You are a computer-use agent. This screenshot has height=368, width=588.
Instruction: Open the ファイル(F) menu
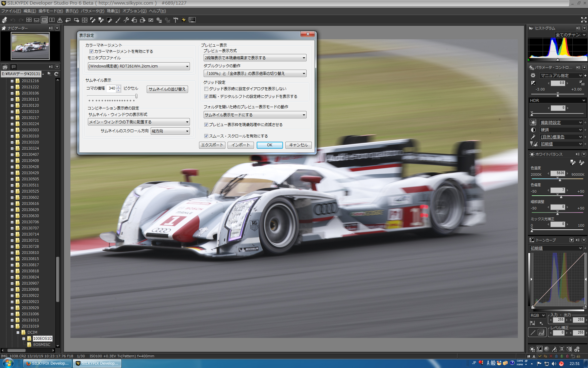click(11, 11)
